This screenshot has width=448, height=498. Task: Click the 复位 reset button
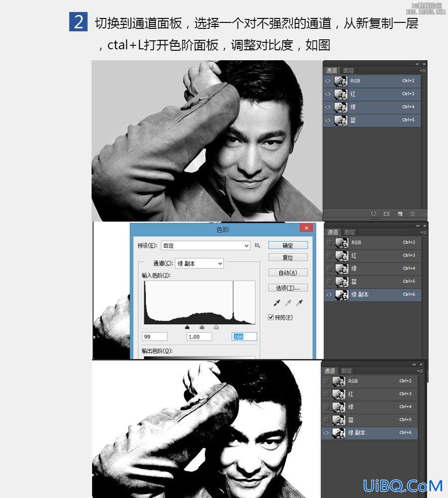tap(288, 257)
